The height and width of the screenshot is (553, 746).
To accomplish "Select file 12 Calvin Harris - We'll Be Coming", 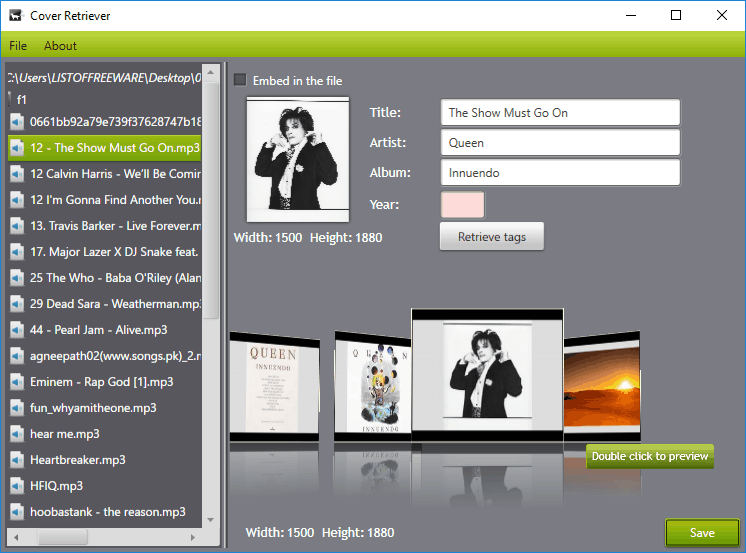I will point(104,174).
